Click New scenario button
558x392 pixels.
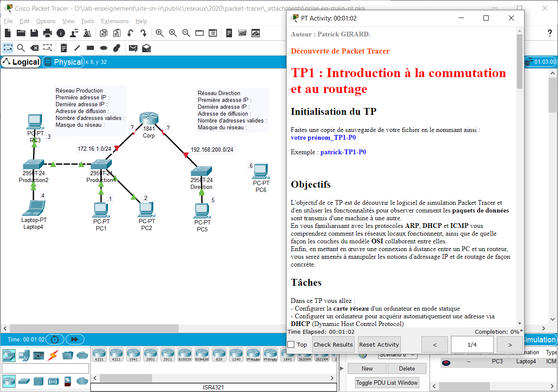(367, 368)
